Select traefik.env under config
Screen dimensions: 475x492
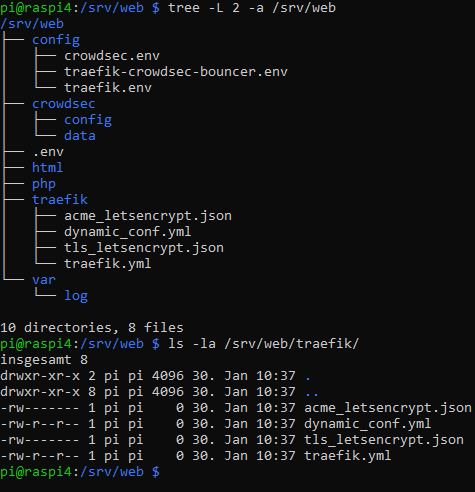point(108,88)
